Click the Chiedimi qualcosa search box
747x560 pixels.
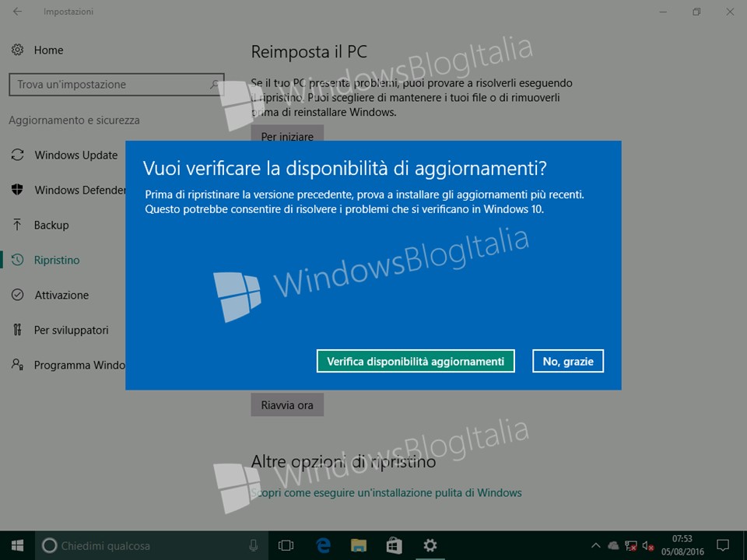pyautogui.click(x=151, y=545)
